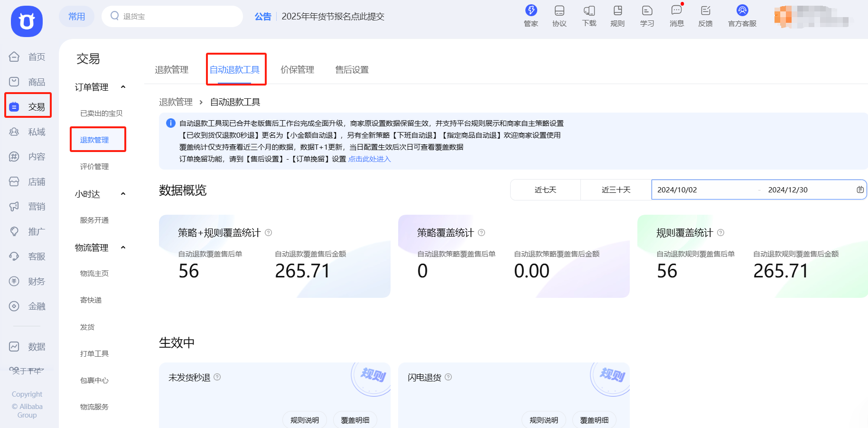Viewport: 868px width, 428px height.
Task: Open 包裹中心 menu item
Action: [94, 380]
